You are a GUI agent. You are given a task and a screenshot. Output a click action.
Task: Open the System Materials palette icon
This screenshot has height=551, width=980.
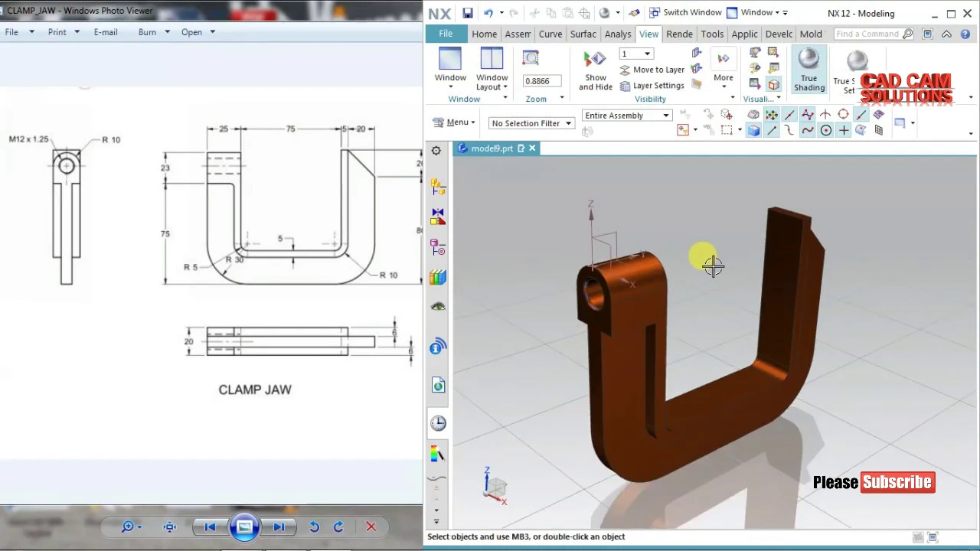pyautogui.click(x=438, y=455)
